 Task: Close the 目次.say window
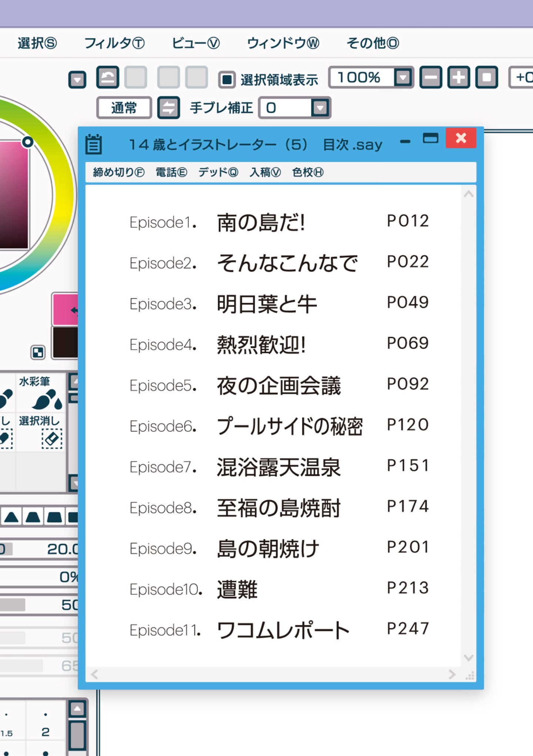tap(461, 138)
